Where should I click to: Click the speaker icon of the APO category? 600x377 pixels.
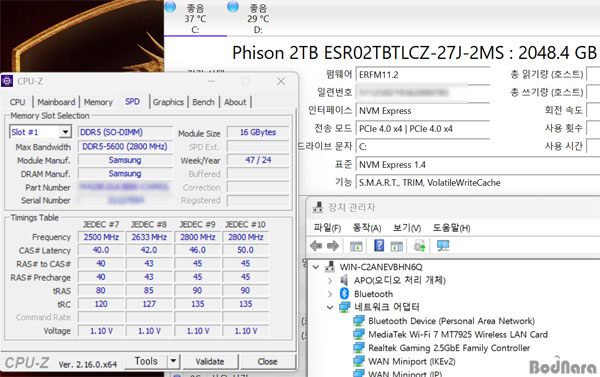click(344, 280)
